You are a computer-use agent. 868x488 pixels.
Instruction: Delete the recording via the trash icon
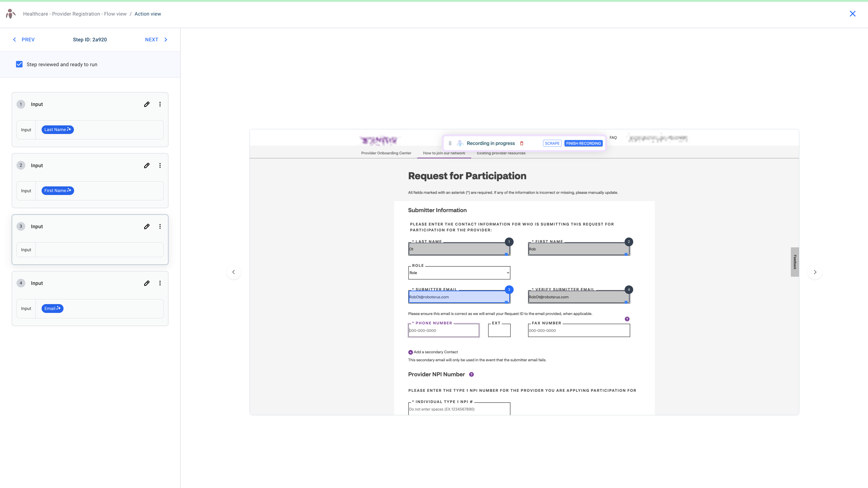coord(522,143)
